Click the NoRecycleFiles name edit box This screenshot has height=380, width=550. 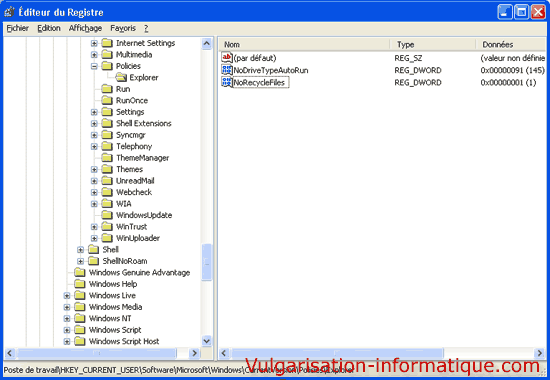pyautogui.click(x=261, y=82)
